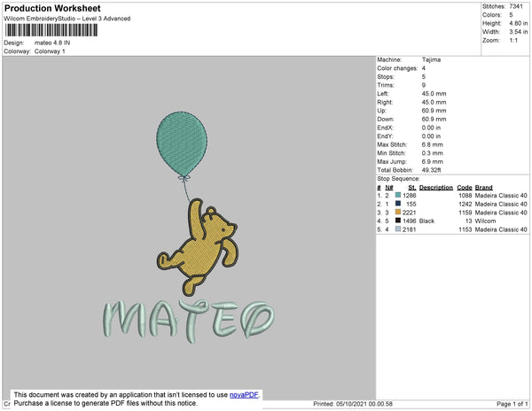532x411 pixels.
Task: Click the Max Jump value '6.9 mm'
Action: click(x=433, y=161)
